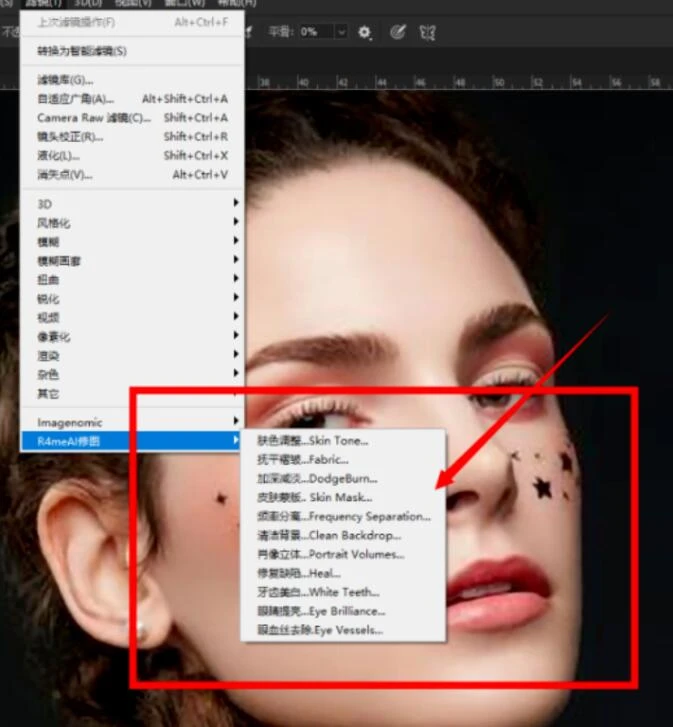This screenshot has width=673, height=727.
Task: Expand the Imagenomic submenu arrow
Action: [x=236, y=421]
